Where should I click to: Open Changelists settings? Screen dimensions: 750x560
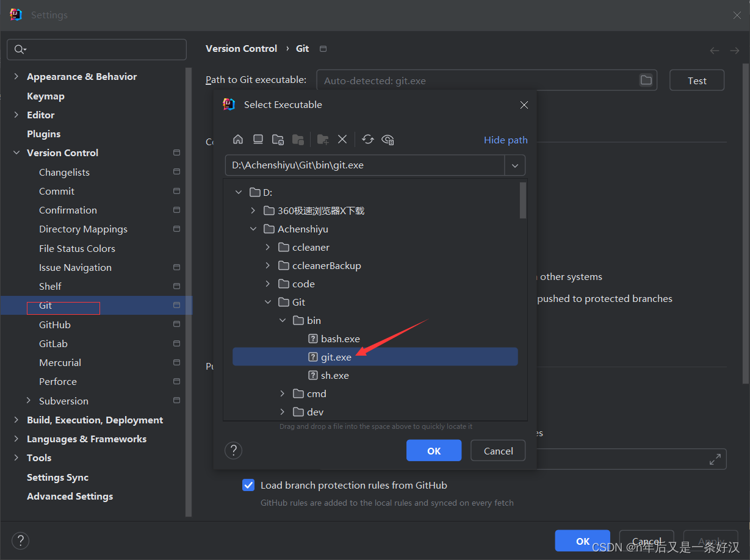(64, 172)
